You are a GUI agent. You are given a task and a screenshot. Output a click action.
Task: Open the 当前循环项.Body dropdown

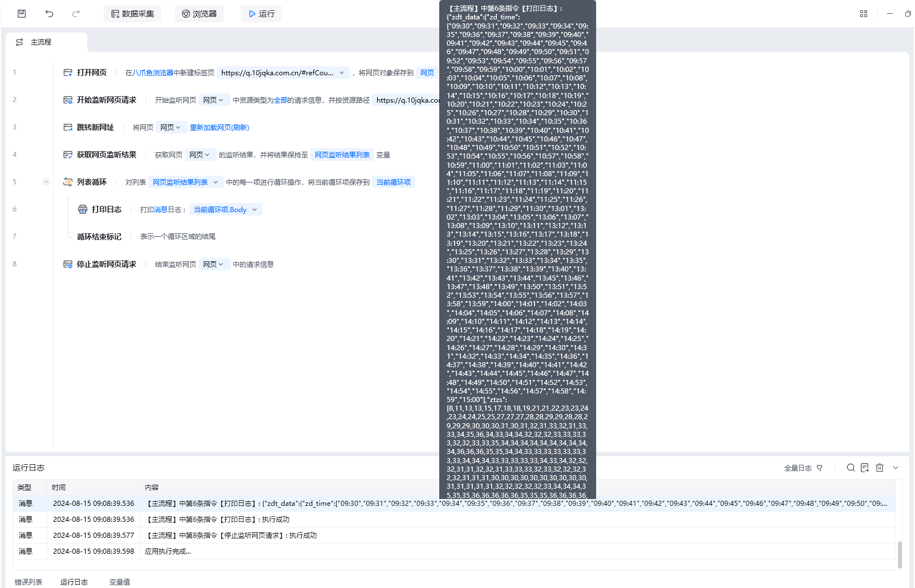(226, 209)
